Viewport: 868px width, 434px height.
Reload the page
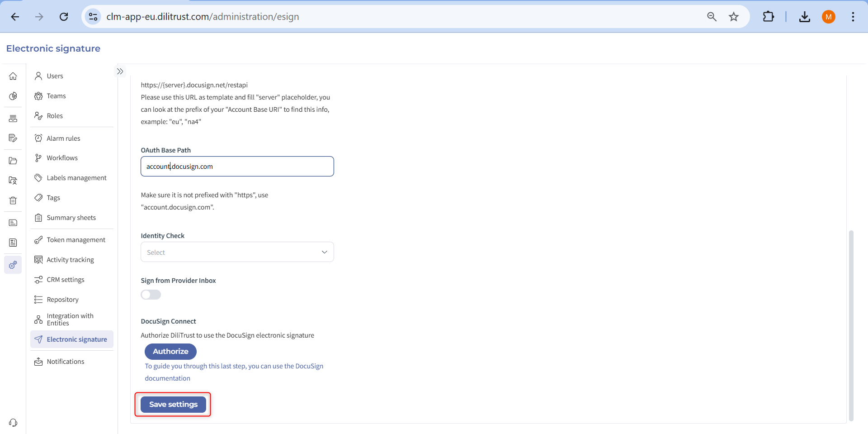[x=64, y=17]
